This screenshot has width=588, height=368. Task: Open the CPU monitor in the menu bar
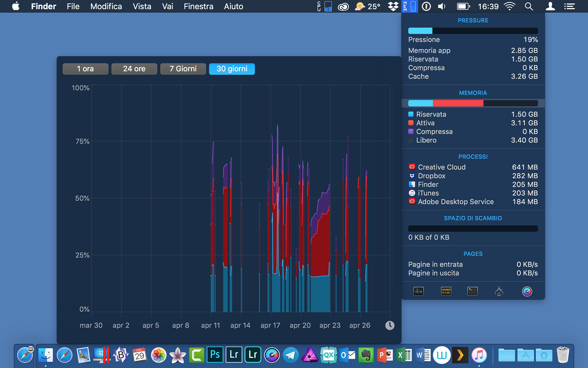click(325, 6)
